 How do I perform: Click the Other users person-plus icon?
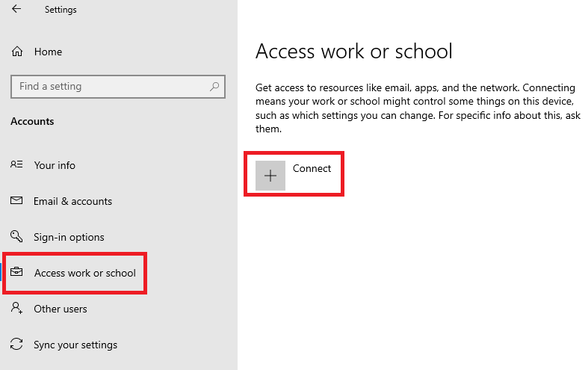click(x=16, y=308)
